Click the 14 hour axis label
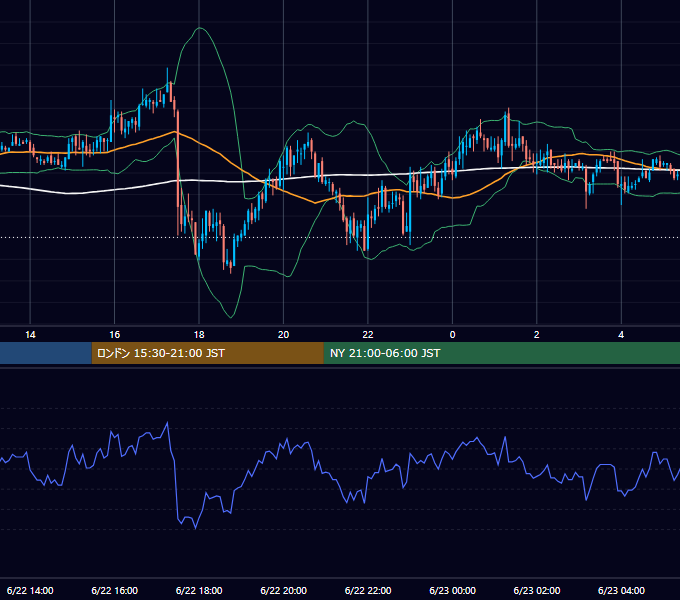The width and height of the screenshot is (680, 600). pos(30,335)
